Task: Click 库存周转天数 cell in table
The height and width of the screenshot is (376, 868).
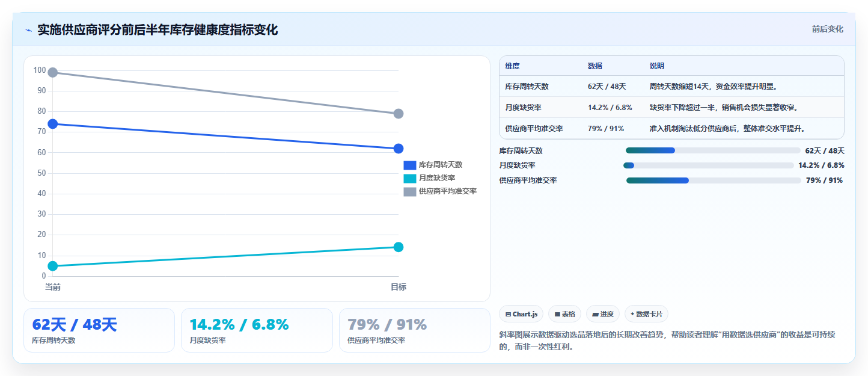Action: [x=527, y=87]
